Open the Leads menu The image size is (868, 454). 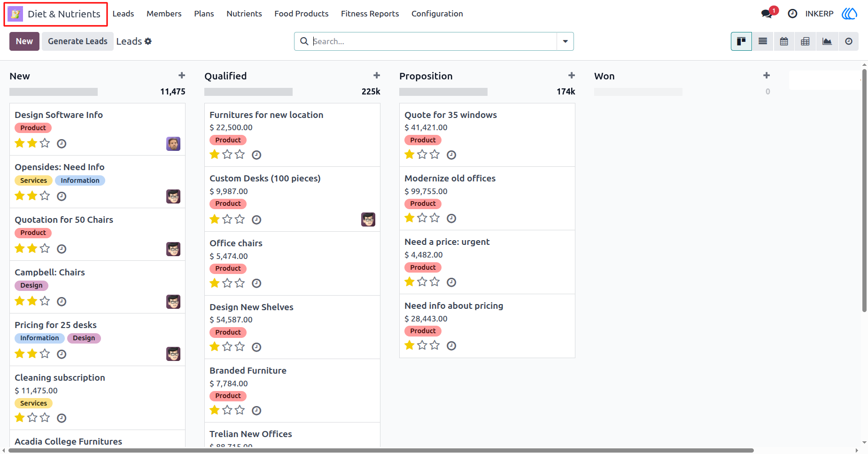pos(123,14)
